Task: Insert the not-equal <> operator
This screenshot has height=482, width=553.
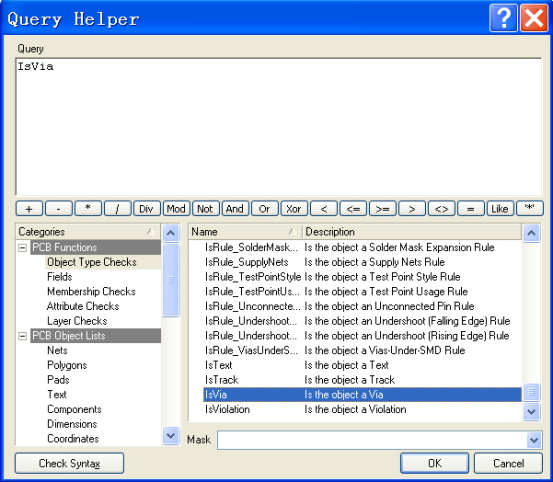Action: point(441,209)
